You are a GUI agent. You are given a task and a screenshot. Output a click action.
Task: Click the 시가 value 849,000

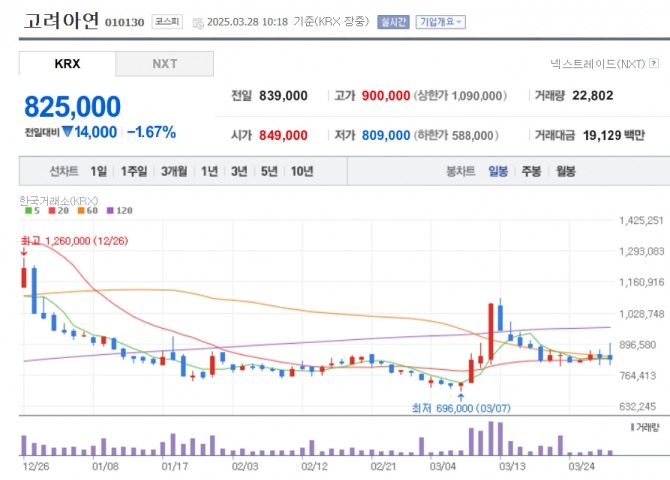pyautogui.click(x=283, y=135)
